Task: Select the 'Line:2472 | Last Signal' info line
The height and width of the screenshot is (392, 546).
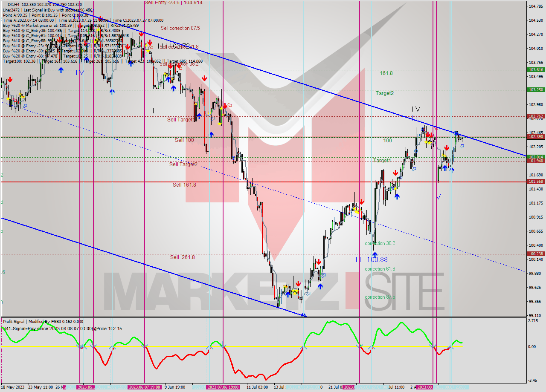Action: (47, 9)
